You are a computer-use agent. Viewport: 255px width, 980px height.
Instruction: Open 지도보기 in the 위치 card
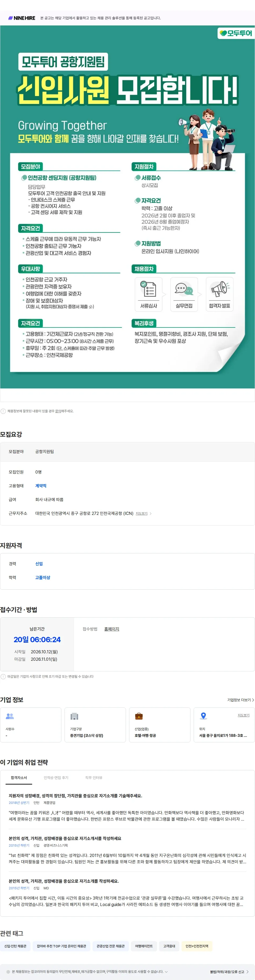pyautogui.click(x=244, y=715)
